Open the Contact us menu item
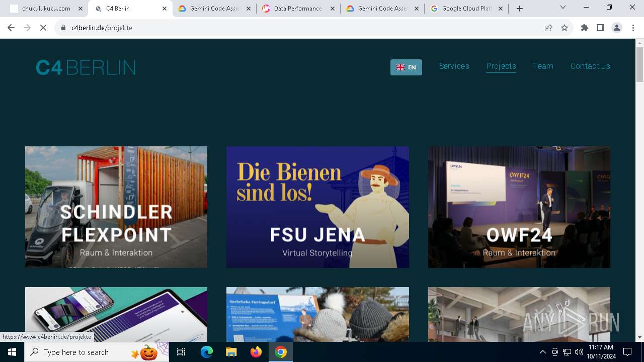 (590, 66)
